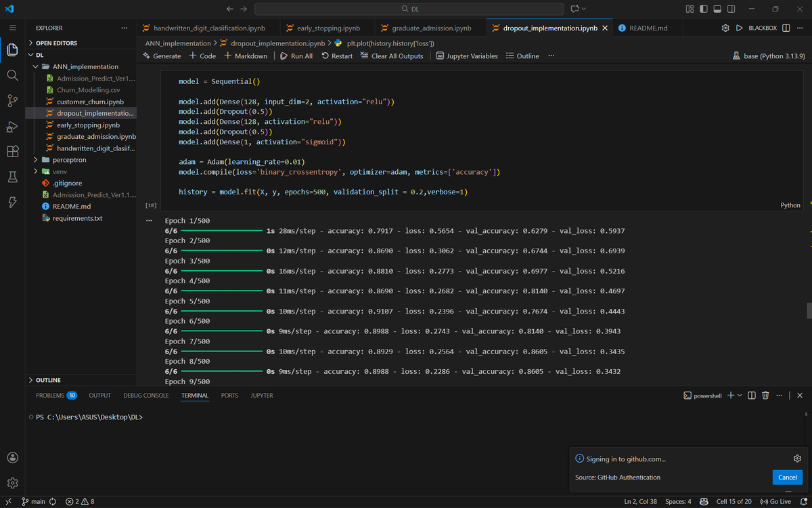
Task: Restart the notebook kernel
Action: [x=337, y=56]
